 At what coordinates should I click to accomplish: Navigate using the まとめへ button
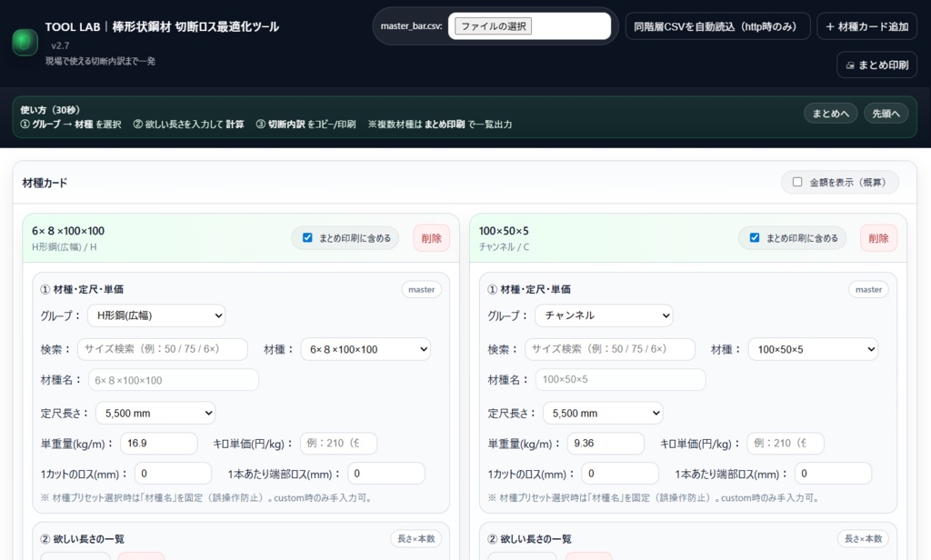[x=829, y=114]
